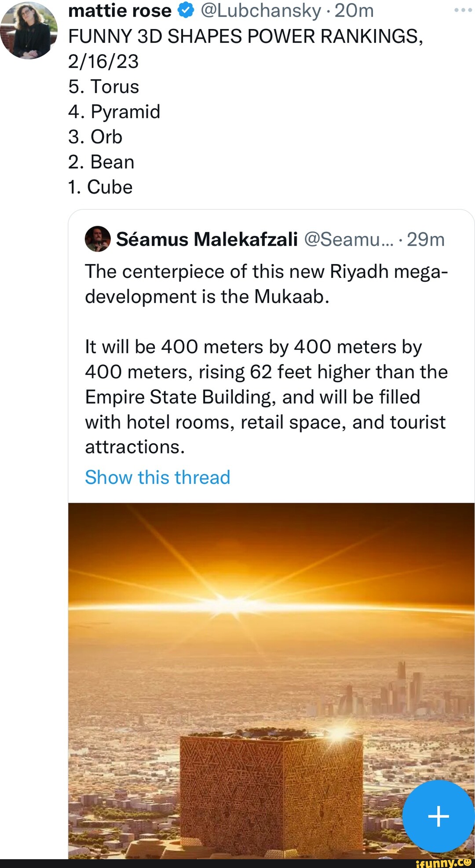Image resolution: width=475 pixels, height=868 pixels.
Task: Open Séamus Malekafzali's small avatar
Action: click(x=98, y=239)
